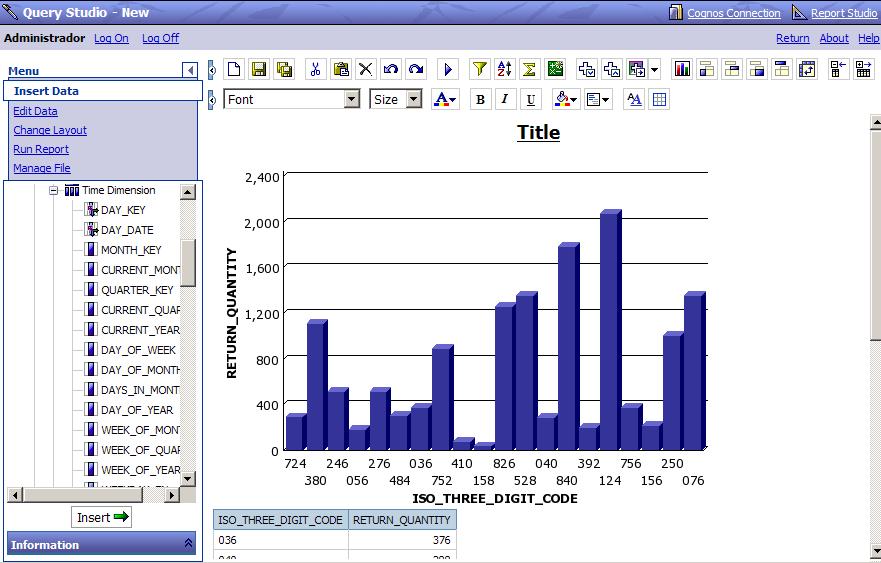881x563 pixels.
Task: Click the Pivot crosstab icon
Action: click(x=732, y=69)
